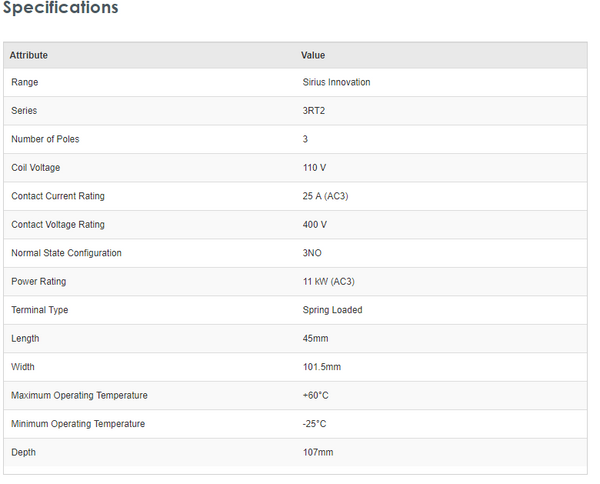Click the Specifications heading
This screenshot has width=600, height=484.
click(x=61, y=9)
